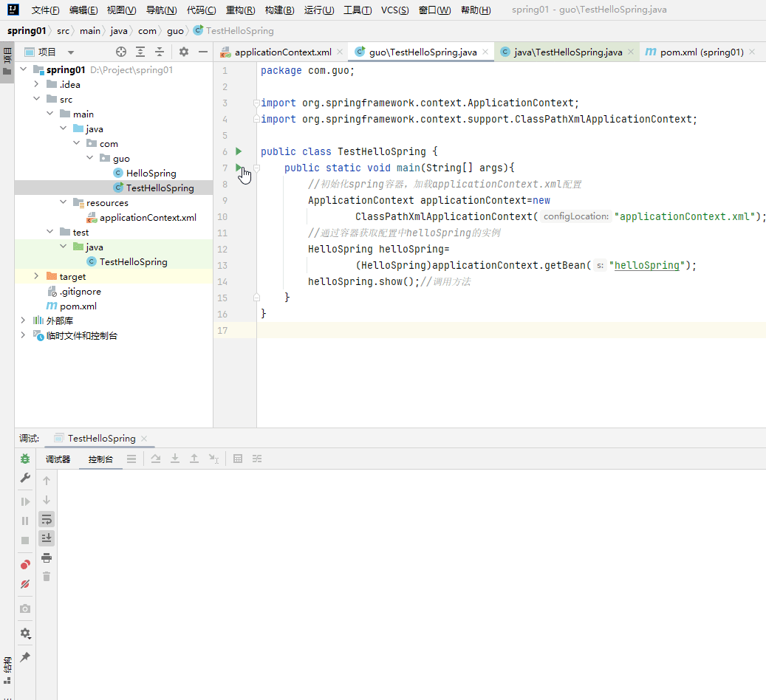Click guo in the breadcrumb path

click(175, 31)
